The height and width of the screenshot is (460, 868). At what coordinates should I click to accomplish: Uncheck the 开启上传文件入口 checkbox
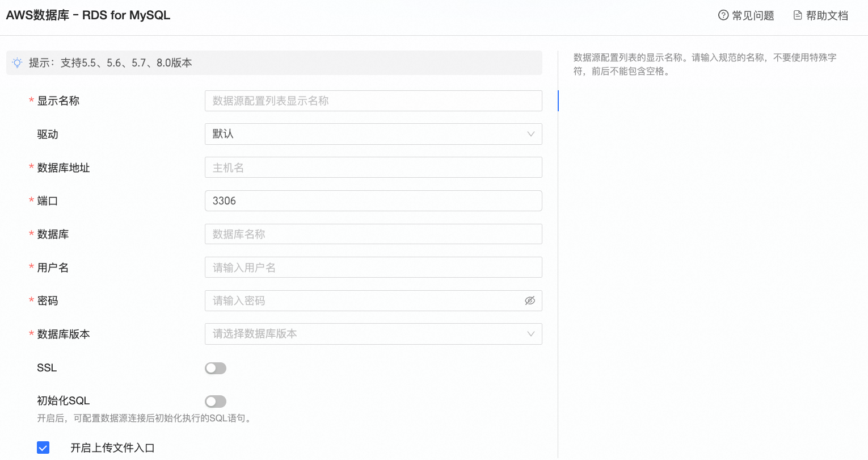pos(43,448)
